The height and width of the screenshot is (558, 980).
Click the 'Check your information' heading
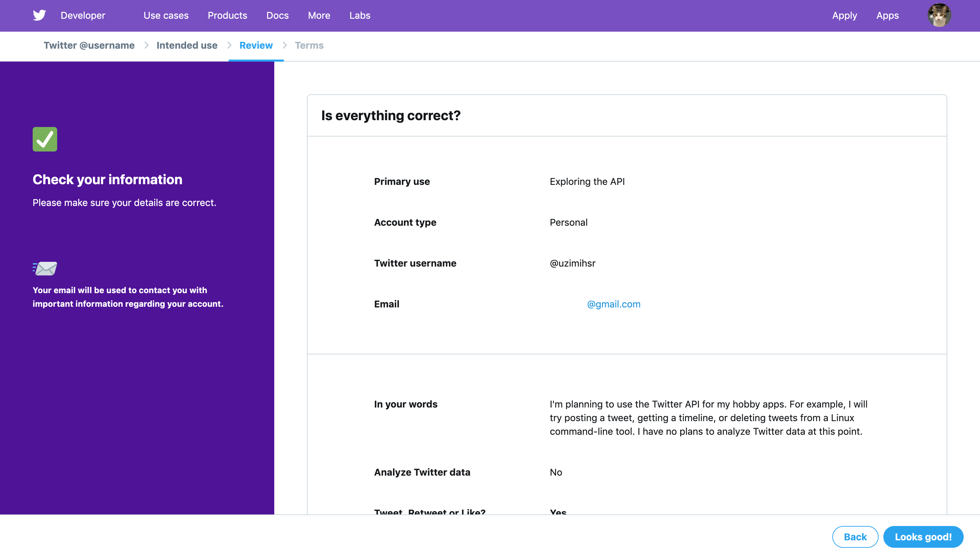pos(107,179)
